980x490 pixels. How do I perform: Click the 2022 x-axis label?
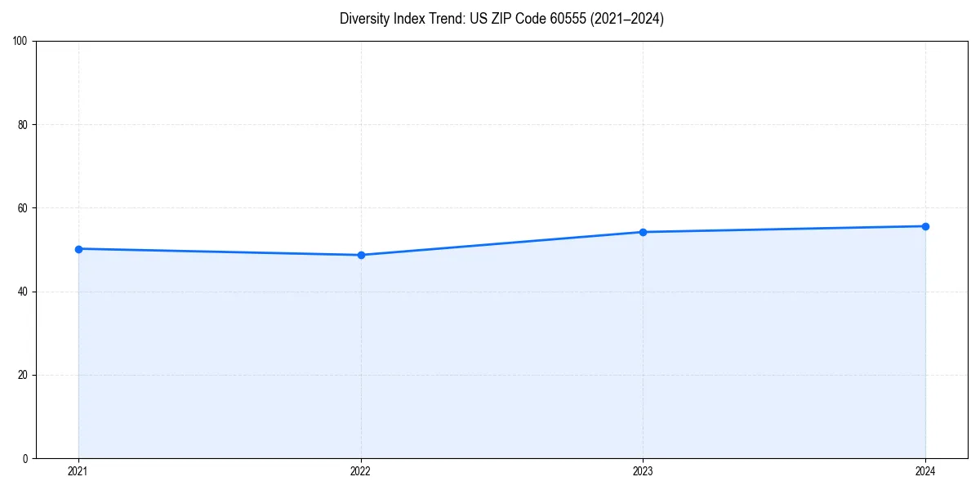click(x=361, y=470)
